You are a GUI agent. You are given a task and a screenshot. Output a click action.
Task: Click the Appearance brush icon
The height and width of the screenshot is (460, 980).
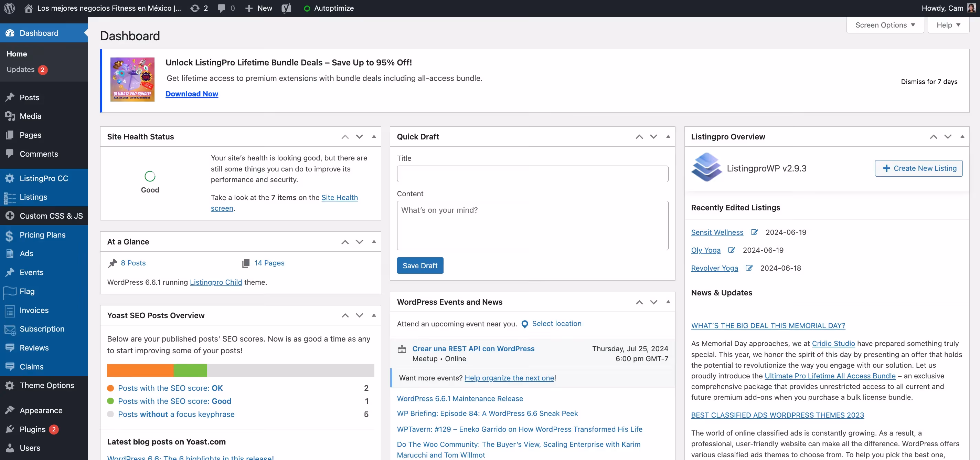coord(10,410)
